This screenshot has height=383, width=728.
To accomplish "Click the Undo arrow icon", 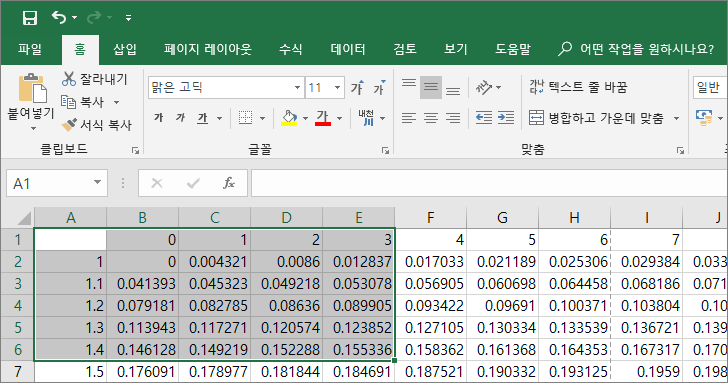I will [x=59, y=18].
